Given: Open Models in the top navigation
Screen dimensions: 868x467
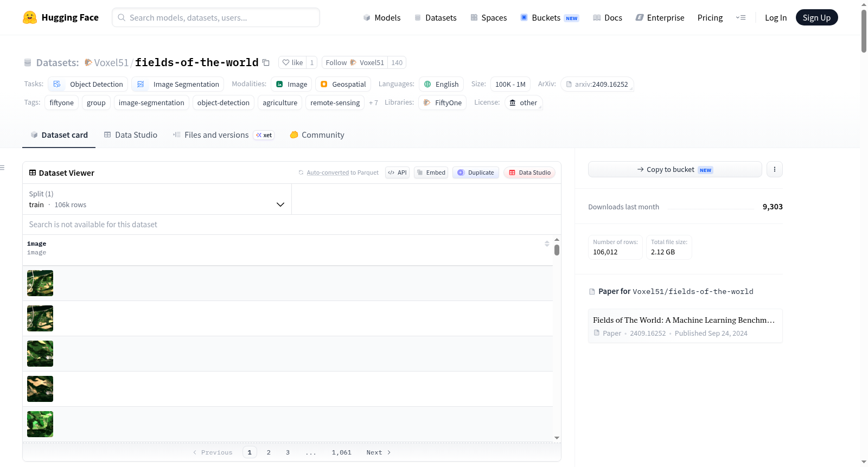Looking at the screenshot, I should pyautogui.click(x=382, y=17).
